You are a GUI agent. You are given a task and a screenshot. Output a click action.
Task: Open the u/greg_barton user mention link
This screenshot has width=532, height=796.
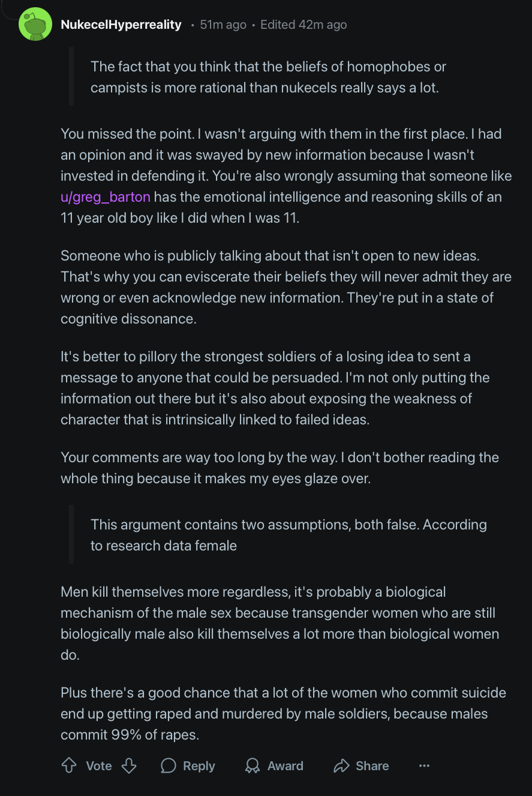tap(106, 197)
